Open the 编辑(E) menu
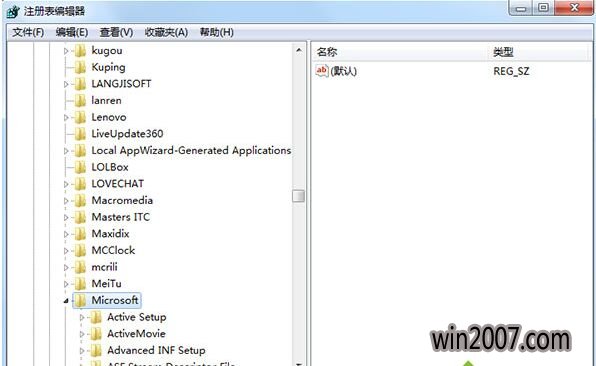This screenshot has width=596, height=366. click(x=71, y=32)
